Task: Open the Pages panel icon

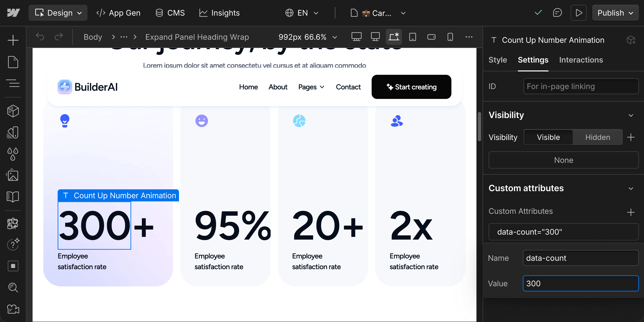Action: [x=13, y=62]
